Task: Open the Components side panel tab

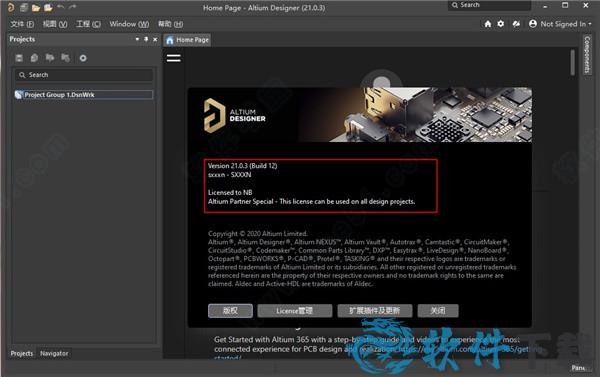Action: (587, 55)
